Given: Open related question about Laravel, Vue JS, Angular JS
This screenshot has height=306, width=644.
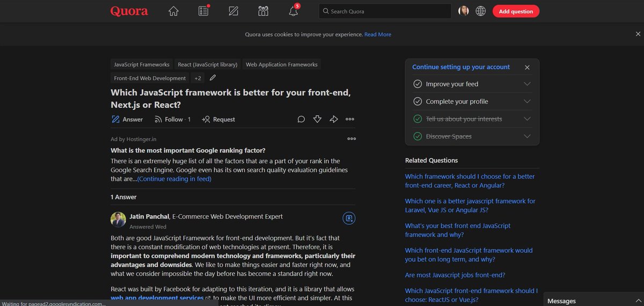Looking at the screenshot, I should click(x=470, y=206).
